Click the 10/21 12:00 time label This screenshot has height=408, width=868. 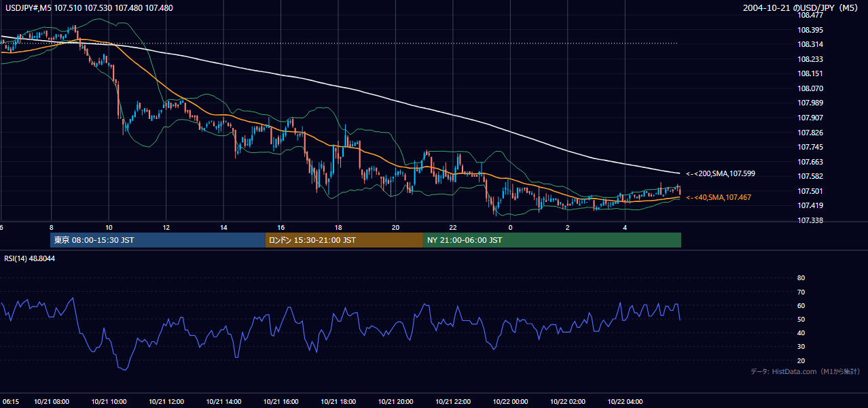coord(166,401)
